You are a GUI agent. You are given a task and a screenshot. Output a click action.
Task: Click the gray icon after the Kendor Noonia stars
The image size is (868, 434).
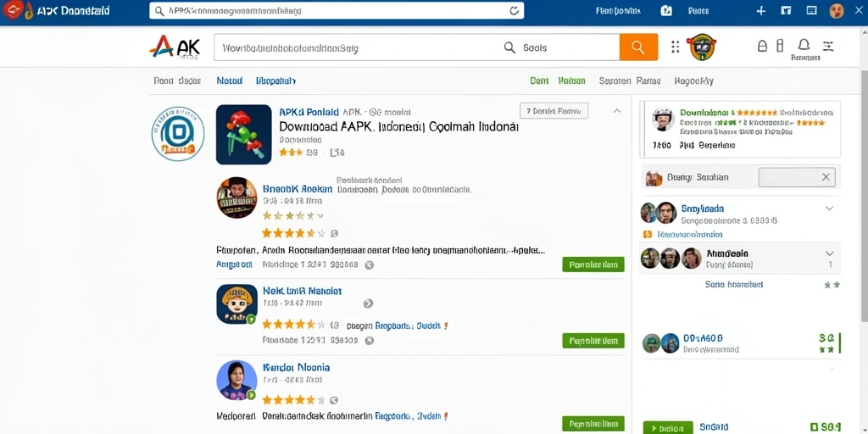tap(334, 400)
